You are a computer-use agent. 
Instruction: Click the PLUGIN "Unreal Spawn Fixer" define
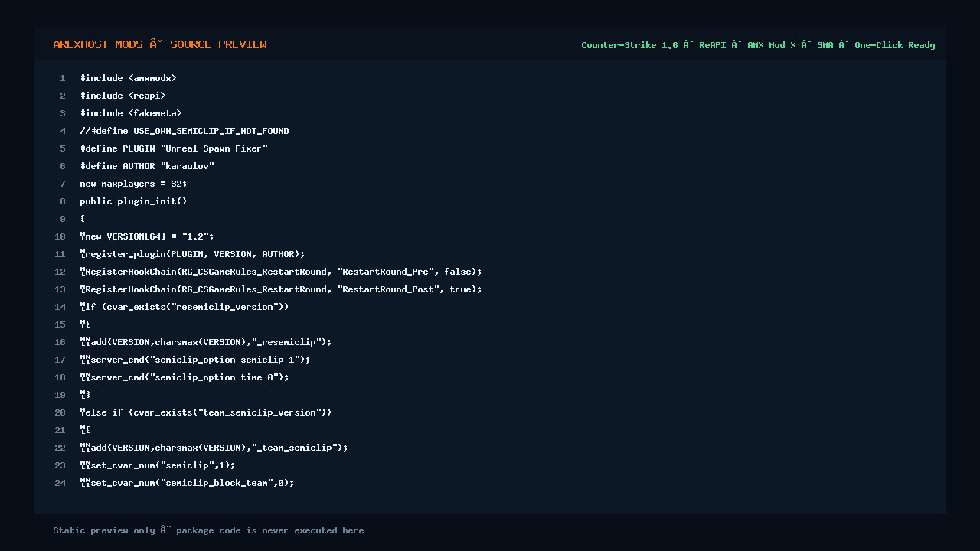174,148
